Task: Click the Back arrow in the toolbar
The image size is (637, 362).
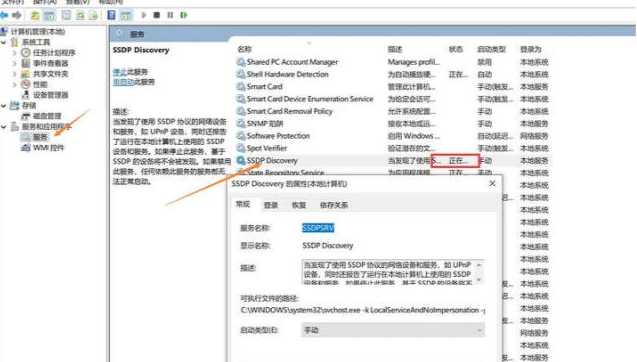Action: point(4,15)
